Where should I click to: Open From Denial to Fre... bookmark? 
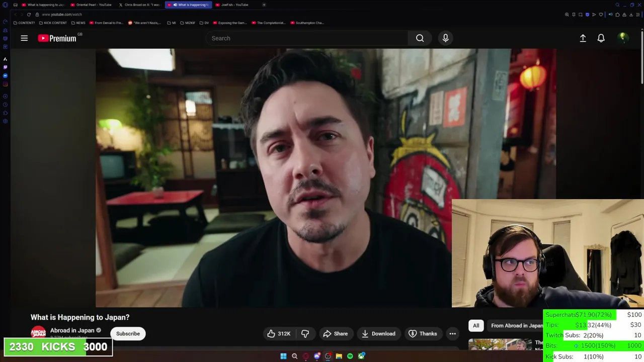[106, 23]
